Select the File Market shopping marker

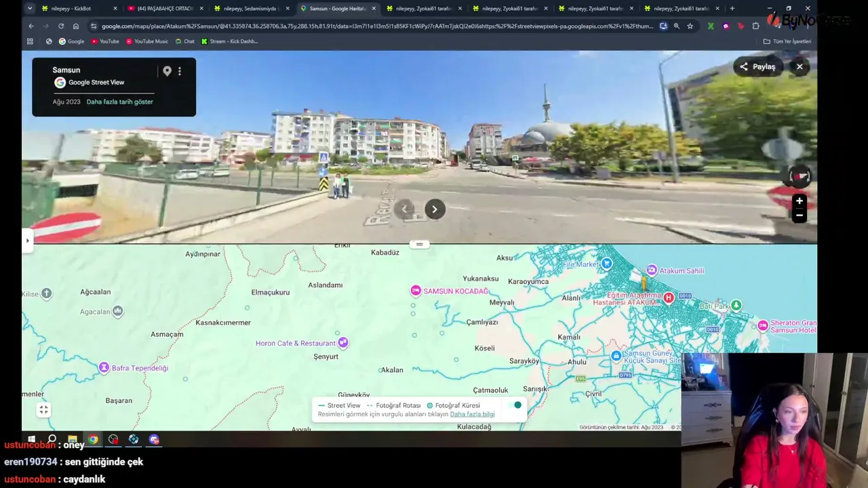click(606, 264)
